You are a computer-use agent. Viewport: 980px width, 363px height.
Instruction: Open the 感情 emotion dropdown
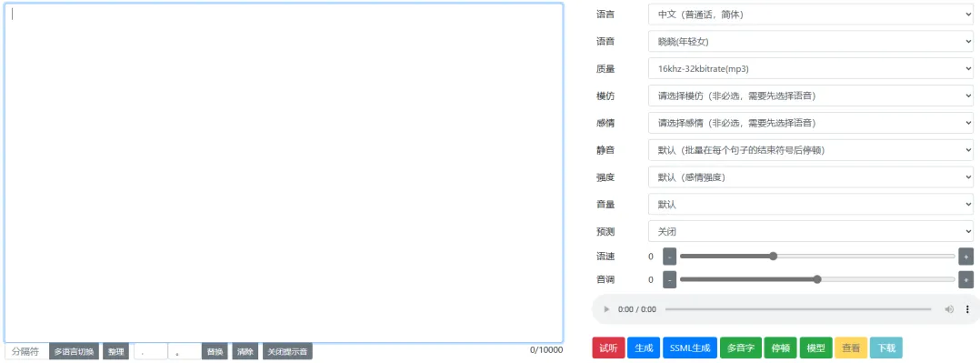click(811, 124)
